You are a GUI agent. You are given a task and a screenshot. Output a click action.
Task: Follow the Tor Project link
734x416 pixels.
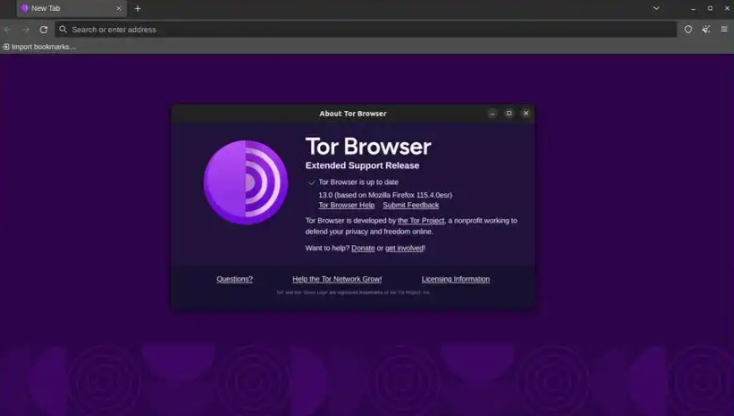(x=420, y=220)
